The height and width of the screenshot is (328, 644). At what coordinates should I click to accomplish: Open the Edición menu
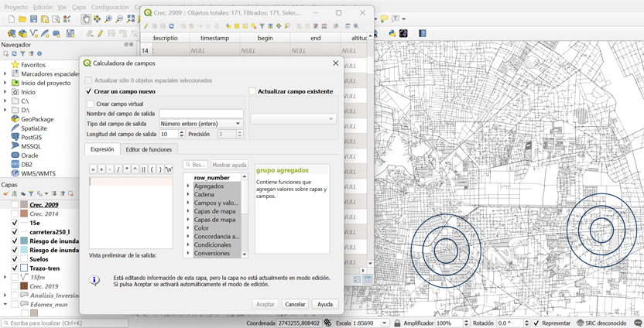tap(43, 7)
